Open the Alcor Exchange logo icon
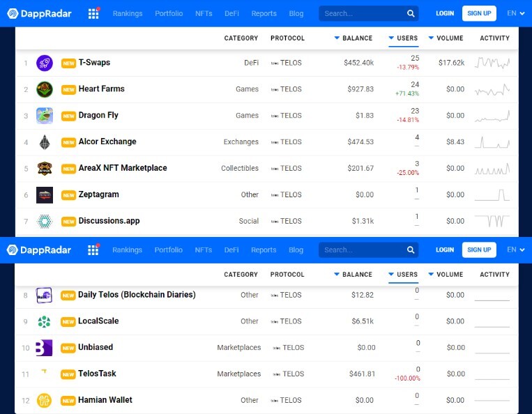532x414 pixels. [x=45, y=142]
